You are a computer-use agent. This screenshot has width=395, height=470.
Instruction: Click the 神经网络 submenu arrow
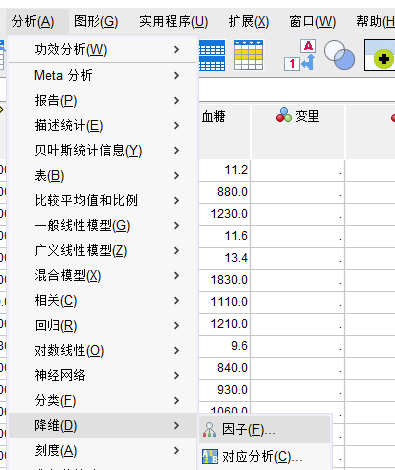pos(177,376)
